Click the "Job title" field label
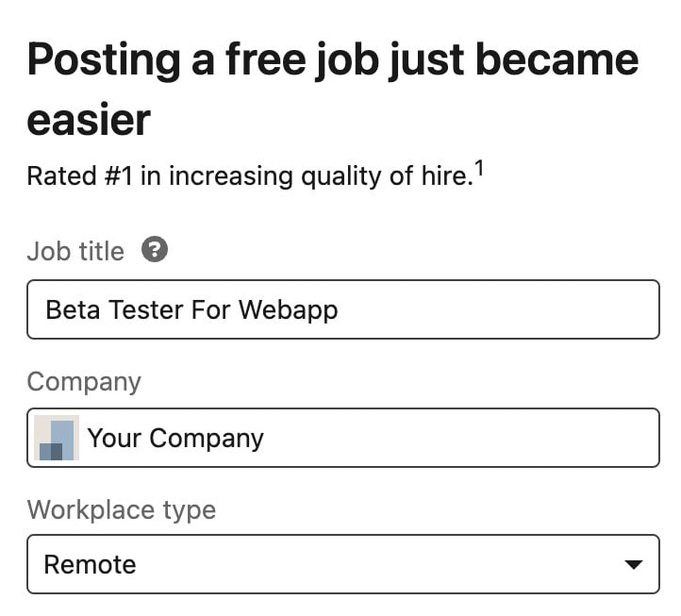681x616 pixels. pos(75,251)
